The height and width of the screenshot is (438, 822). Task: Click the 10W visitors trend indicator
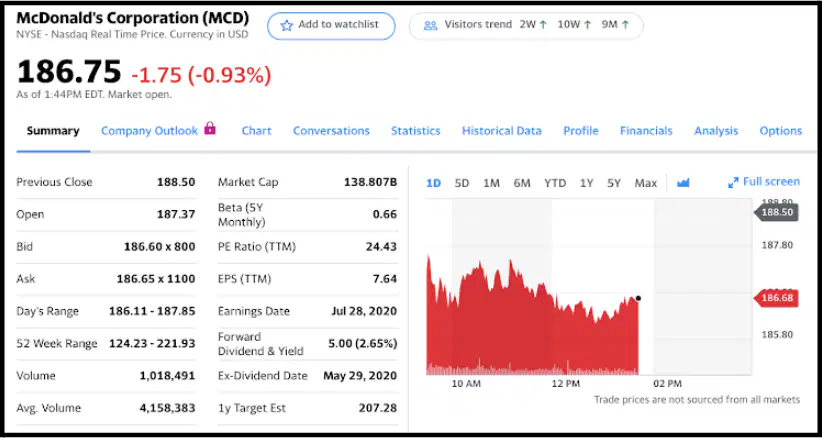pyautogui.click(x=574, y=25)
